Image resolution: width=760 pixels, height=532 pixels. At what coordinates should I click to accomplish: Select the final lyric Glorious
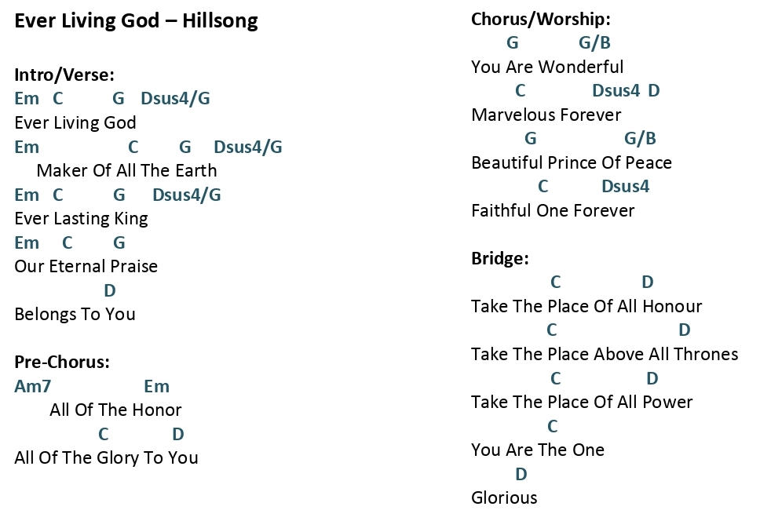[x=504, y=498]
